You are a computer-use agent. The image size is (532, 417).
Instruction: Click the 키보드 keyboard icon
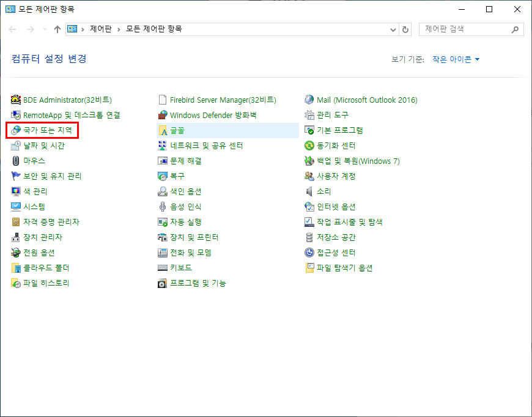(163, 268)
